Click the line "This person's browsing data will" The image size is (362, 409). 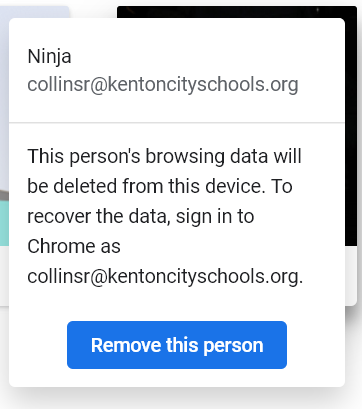tap(164, 156)
